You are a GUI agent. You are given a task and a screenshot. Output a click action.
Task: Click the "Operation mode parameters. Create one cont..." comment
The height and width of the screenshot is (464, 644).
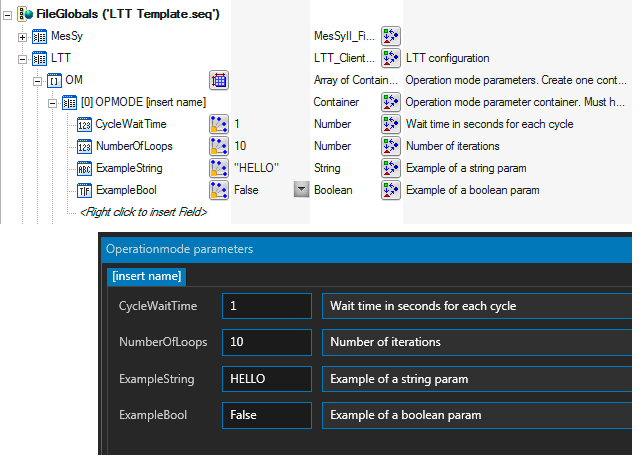(x=516, y=80)
